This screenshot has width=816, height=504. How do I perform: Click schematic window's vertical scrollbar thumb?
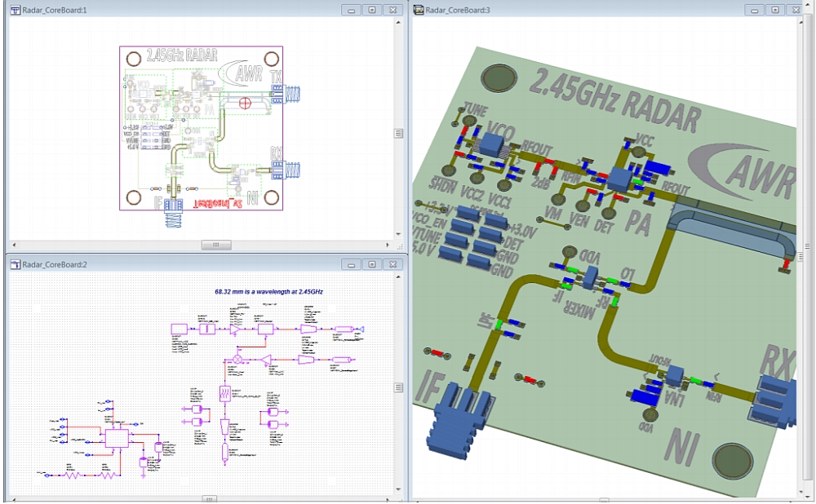click(x=400, y=387)
